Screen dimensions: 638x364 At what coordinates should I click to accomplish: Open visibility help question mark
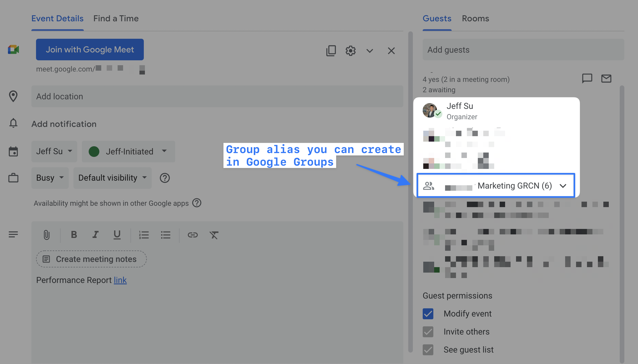coord(165,178)
